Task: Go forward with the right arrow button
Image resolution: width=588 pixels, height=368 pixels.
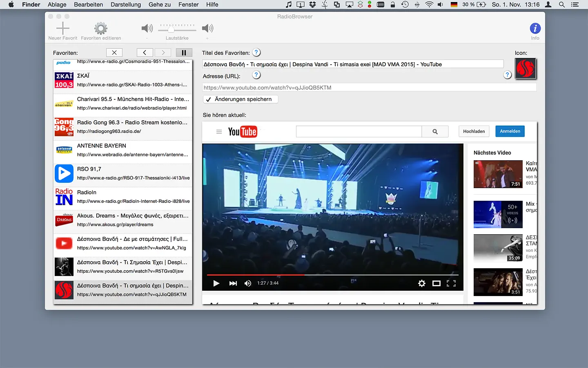Action: [163, 52]
